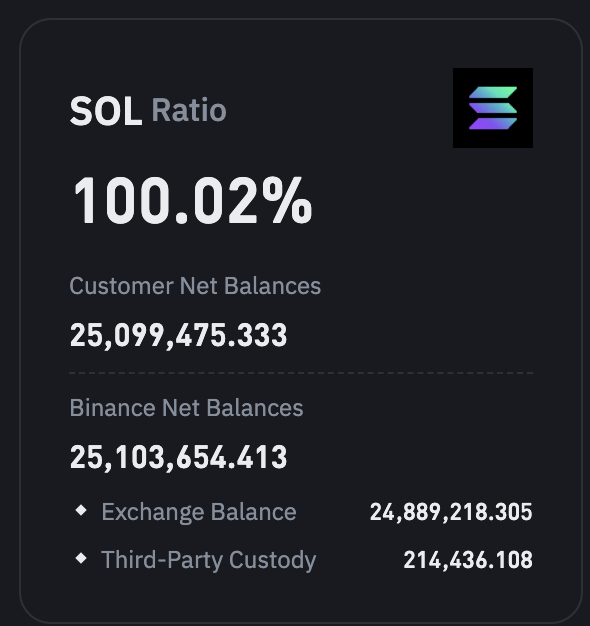The height and width of the screenshot is (626, 590).
Task: Select the 24,889,218.305 exchange balance amount
Action: coord(451,513)
